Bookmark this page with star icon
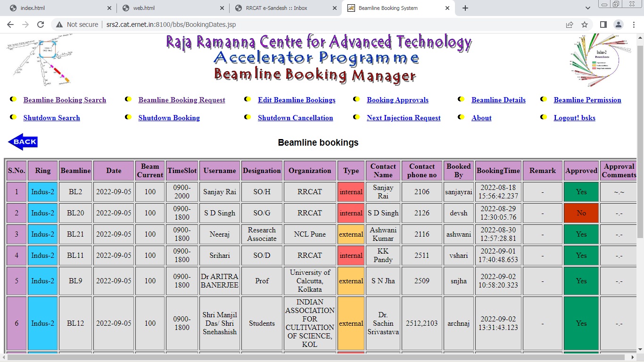Image resolution: width=644 pixels, height=362 pixels. [585, 25]
